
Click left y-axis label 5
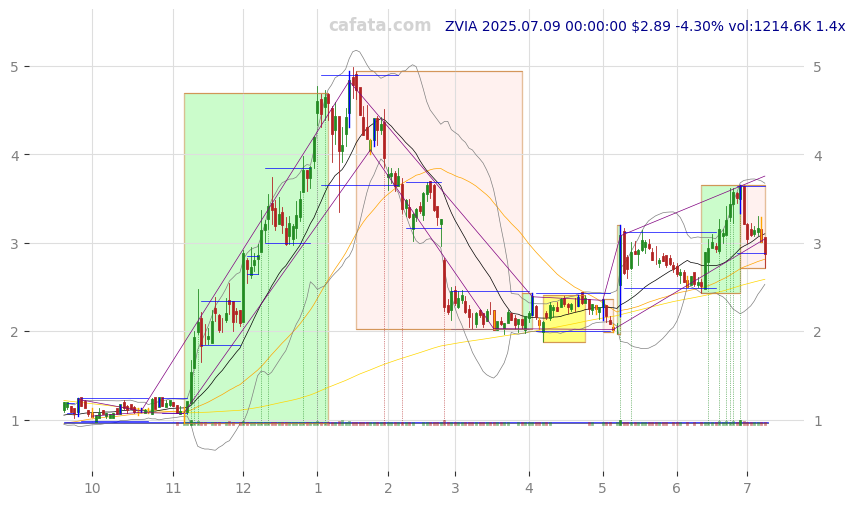15,67
